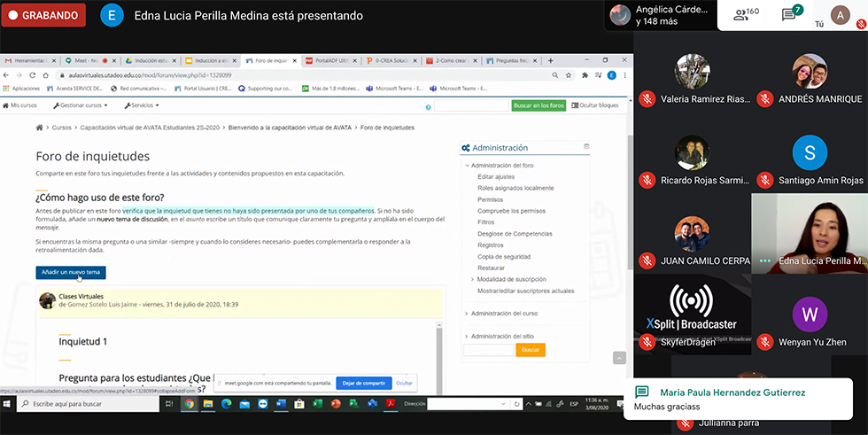
Task: Click the home icon in the breadcrumb
Action: 39,128
